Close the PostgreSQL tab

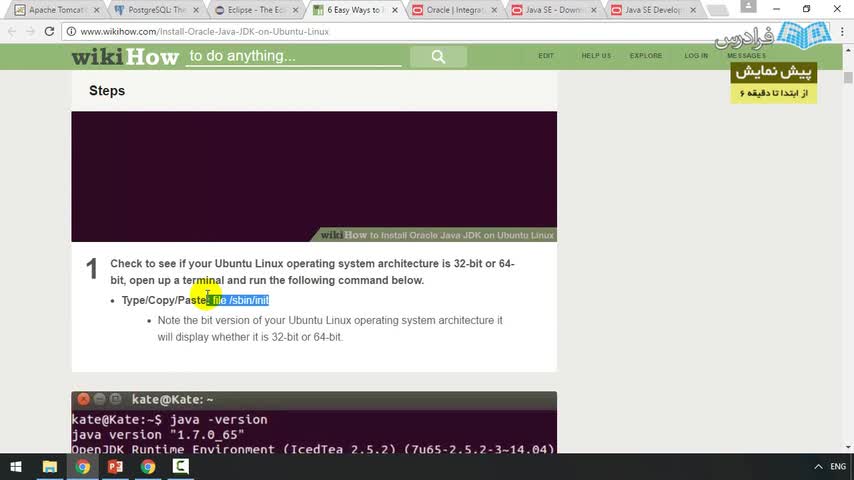[196, 10]
